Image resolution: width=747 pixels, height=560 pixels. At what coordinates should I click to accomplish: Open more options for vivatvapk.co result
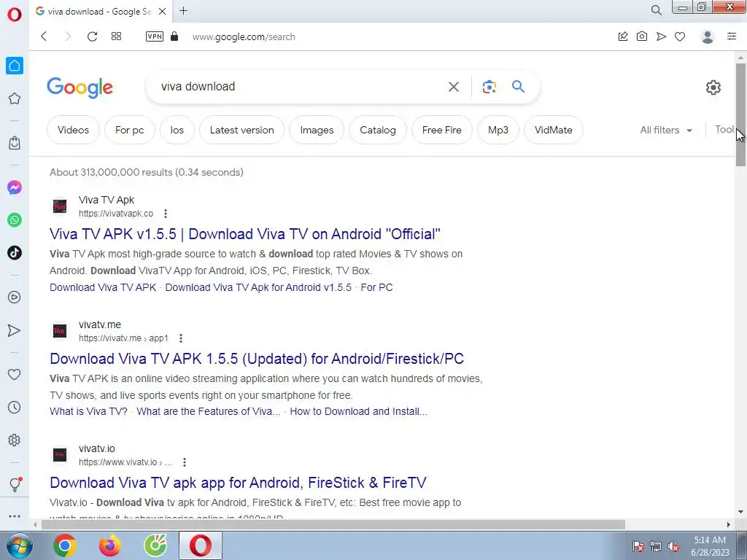click(x=166, y=214)
